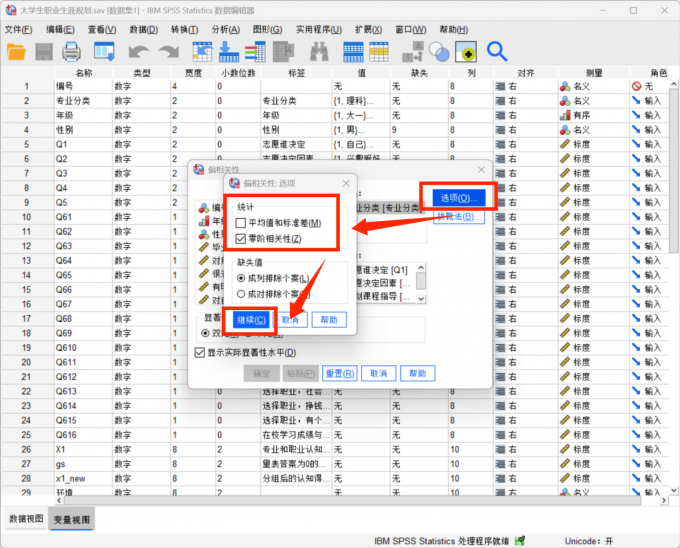Click the open data file folder icon

pyautogui.click(x=16, y=52)
